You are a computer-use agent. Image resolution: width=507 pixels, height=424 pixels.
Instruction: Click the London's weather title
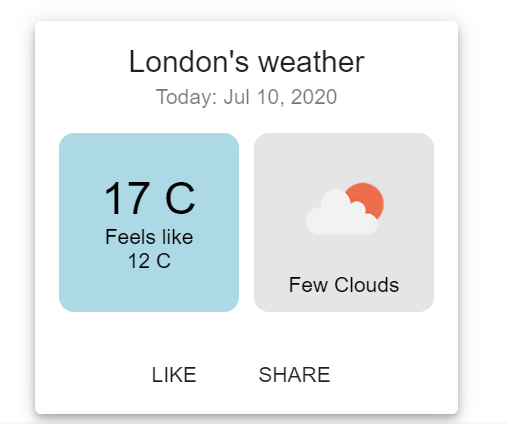(247, 62)
